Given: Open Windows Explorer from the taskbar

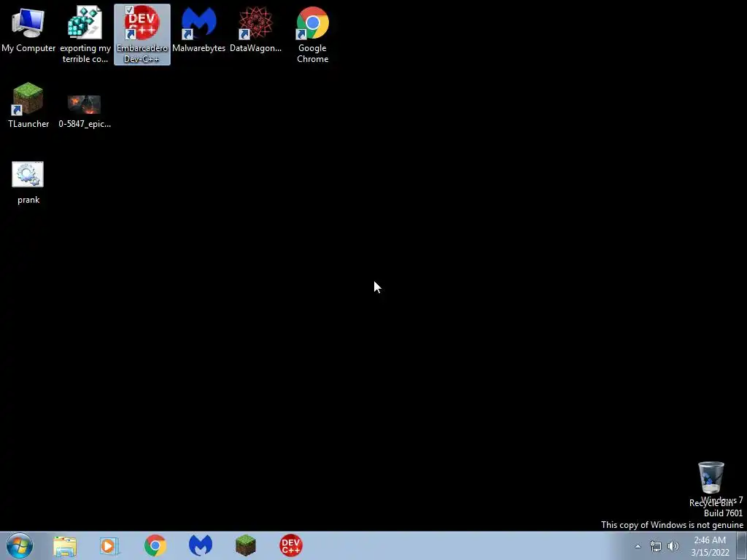Looking at the screenshot, I should coord(65,546).
